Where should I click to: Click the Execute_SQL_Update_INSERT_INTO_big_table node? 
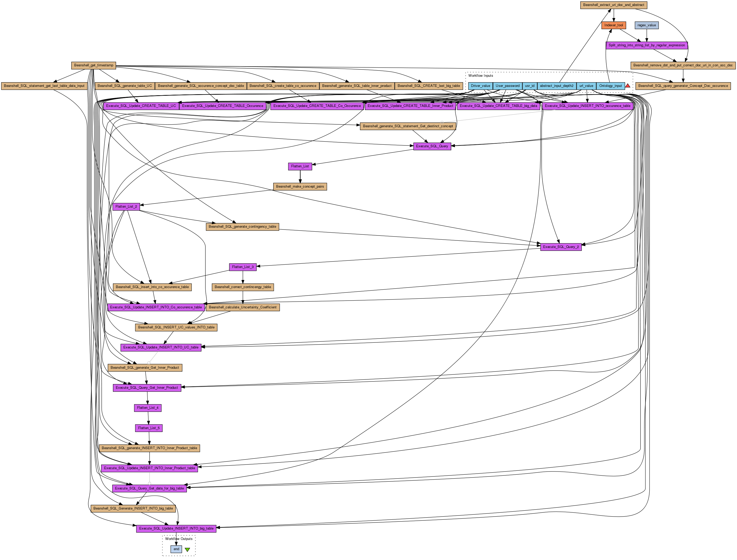click(x=176, y=529)
